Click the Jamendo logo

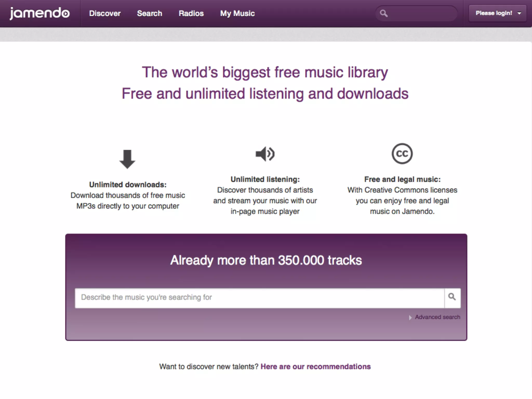(39, 13)
